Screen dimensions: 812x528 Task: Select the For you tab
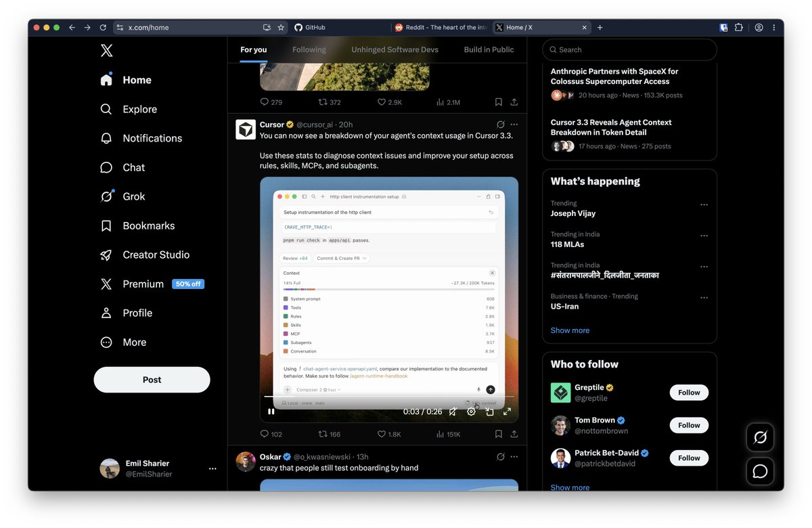[x=254, y=49]
